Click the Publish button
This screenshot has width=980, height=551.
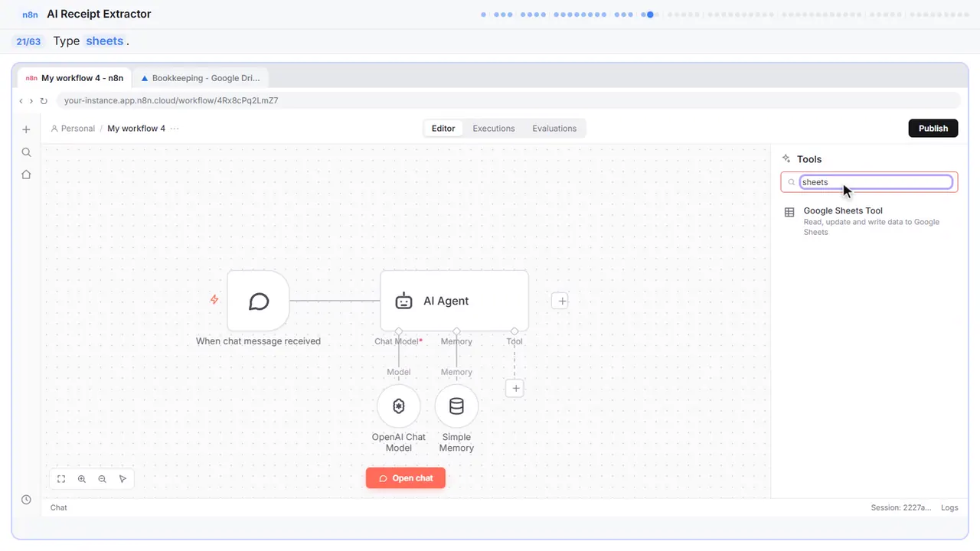click(x=933, y=129)
